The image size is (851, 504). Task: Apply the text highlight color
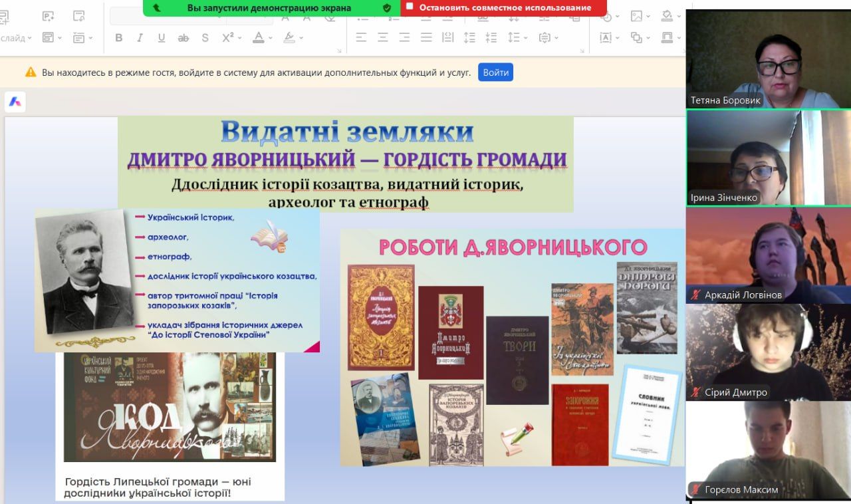click(x=289, y=38)
